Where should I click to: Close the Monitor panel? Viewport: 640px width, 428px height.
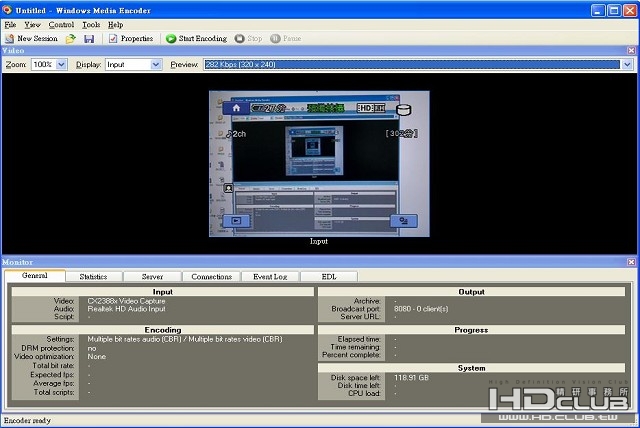[631, 262]
